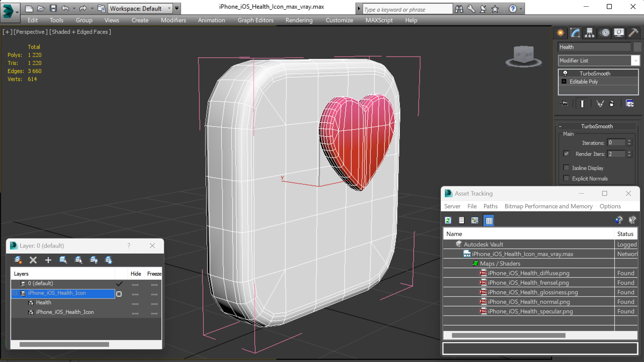Open the Hierarchy command panel tab

(589, 33)
